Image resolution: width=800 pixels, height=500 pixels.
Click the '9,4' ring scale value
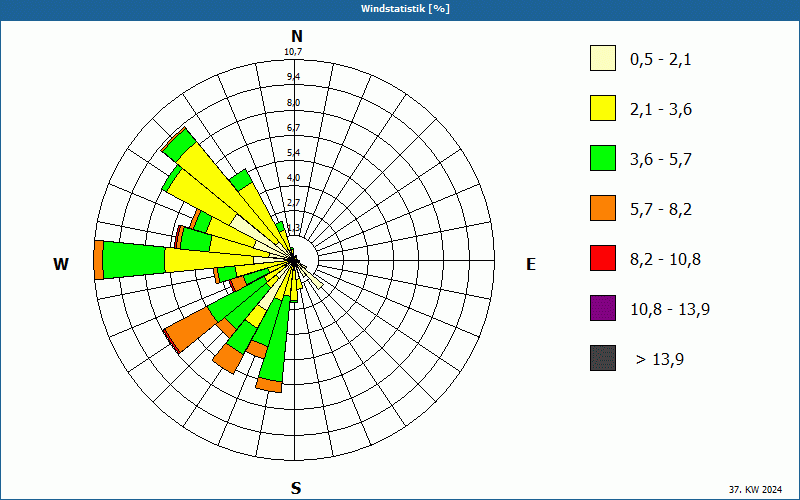pyautogui.click(x=293, y=77)
